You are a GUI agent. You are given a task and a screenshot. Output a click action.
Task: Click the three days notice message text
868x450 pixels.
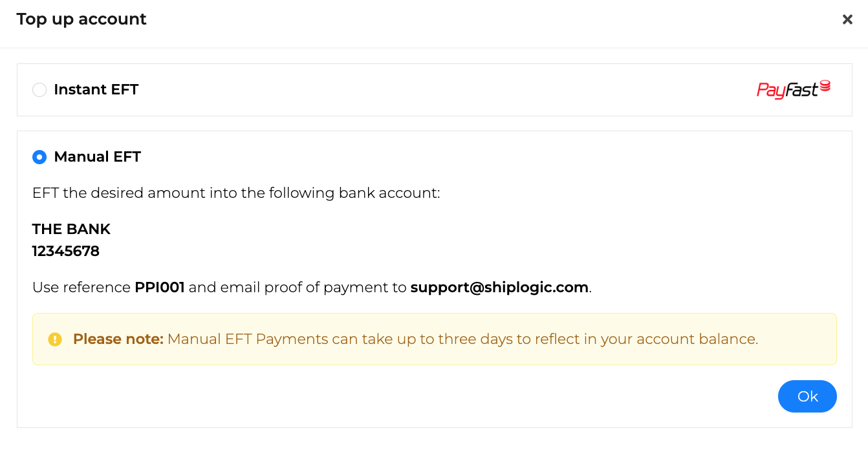pos(462,339)
